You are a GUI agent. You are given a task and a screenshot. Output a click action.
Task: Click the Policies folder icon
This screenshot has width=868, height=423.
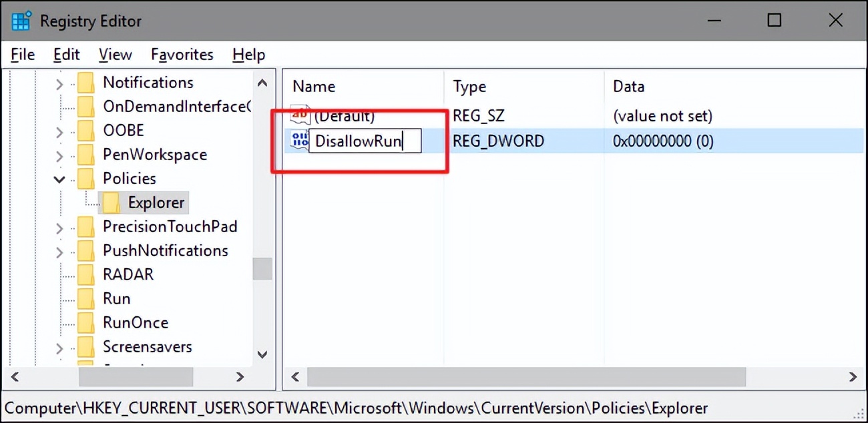86,178
